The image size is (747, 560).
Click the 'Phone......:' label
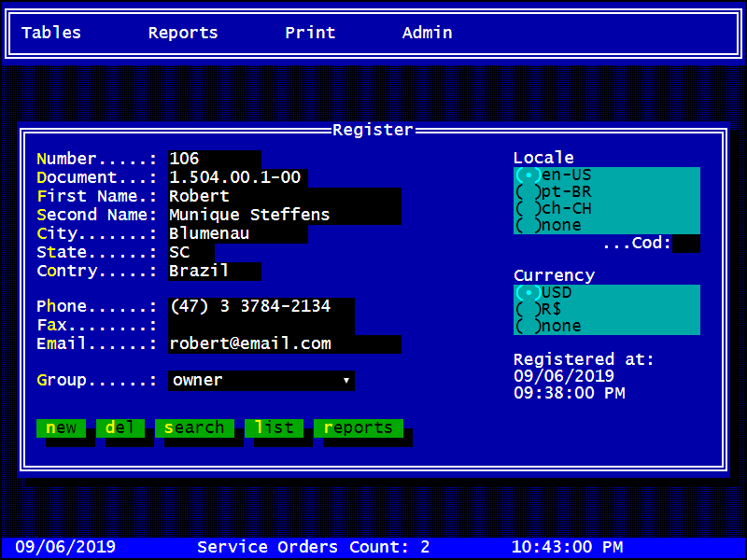pyautogui.click(x=97, y=307)
